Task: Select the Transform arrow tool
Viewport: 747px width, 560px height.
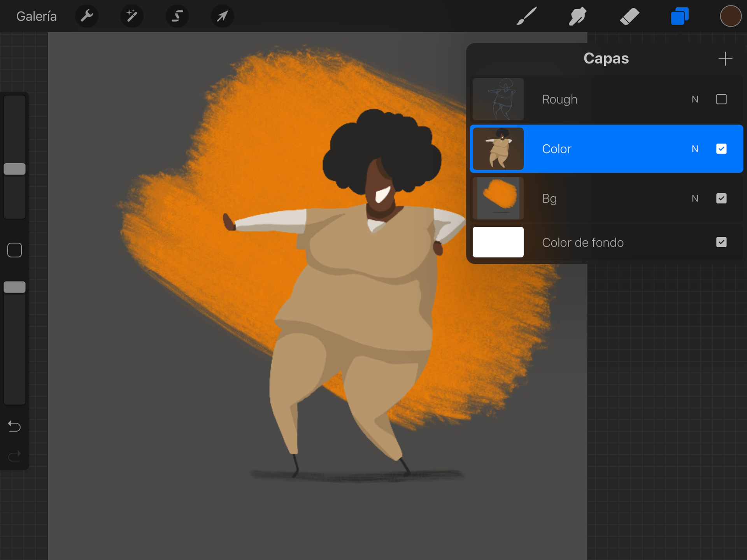Action: pos(222,16)
